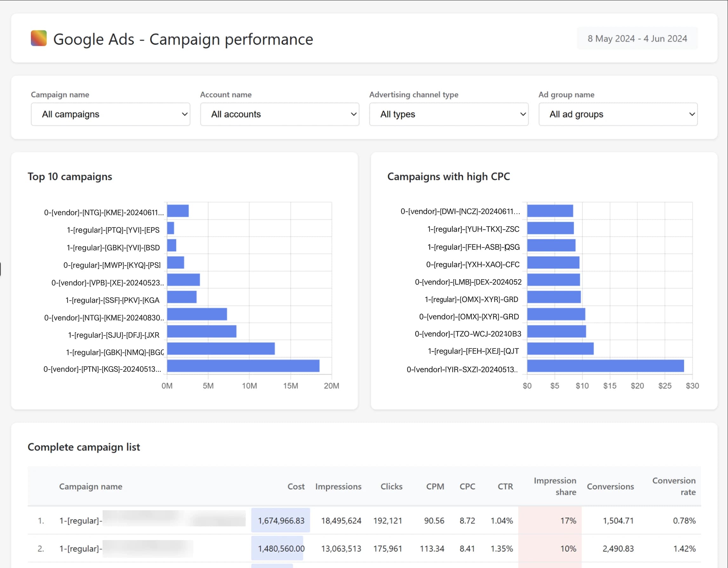This screenshot has width=728, height=568.
Task: Sort by the Clicks column
Action: 391,486
